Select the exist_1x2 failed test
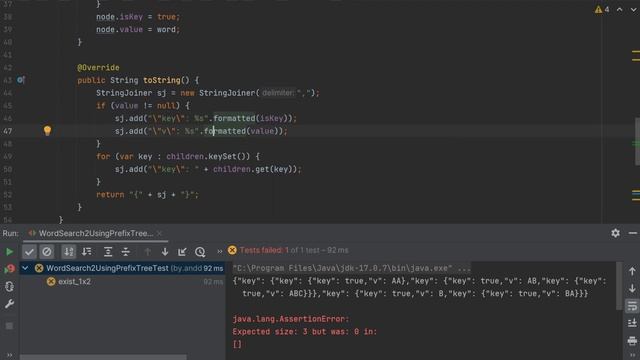This screenshot has height=360, width=640. [74, 282]
